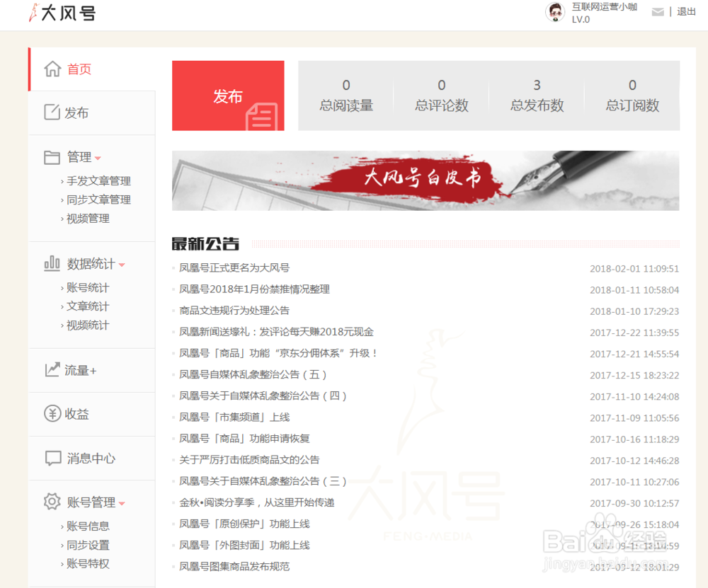
Task: Open 同步文章管理 submenu
Action: (x=98, y=200)
